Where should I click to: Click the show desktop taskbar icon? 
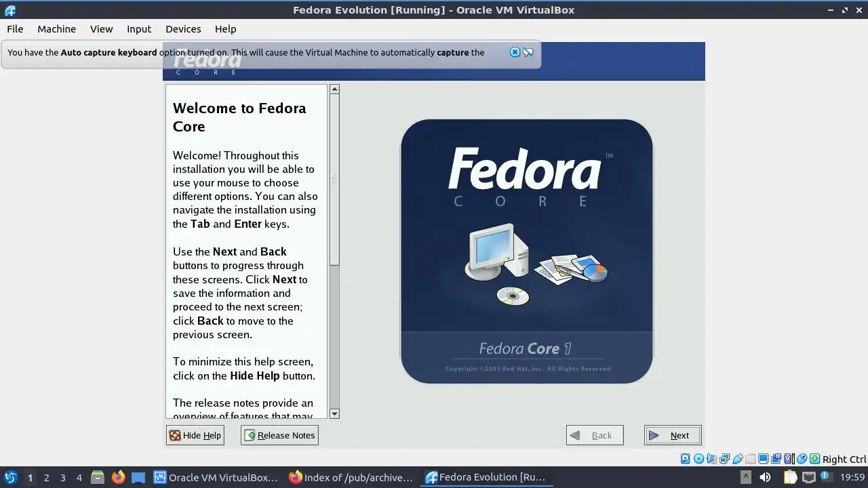point(138,477)
